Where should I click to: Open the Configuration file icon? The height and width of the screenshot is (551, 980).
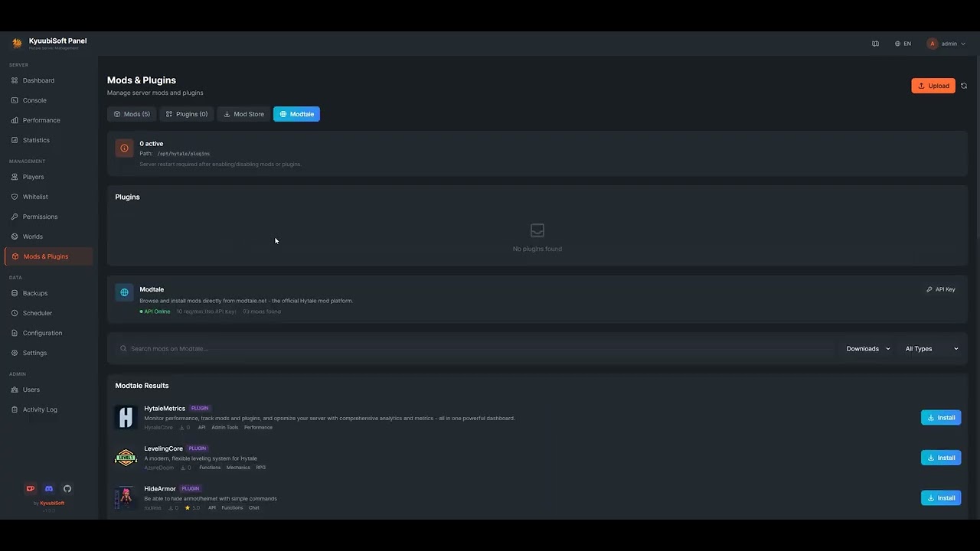point(15,333)
